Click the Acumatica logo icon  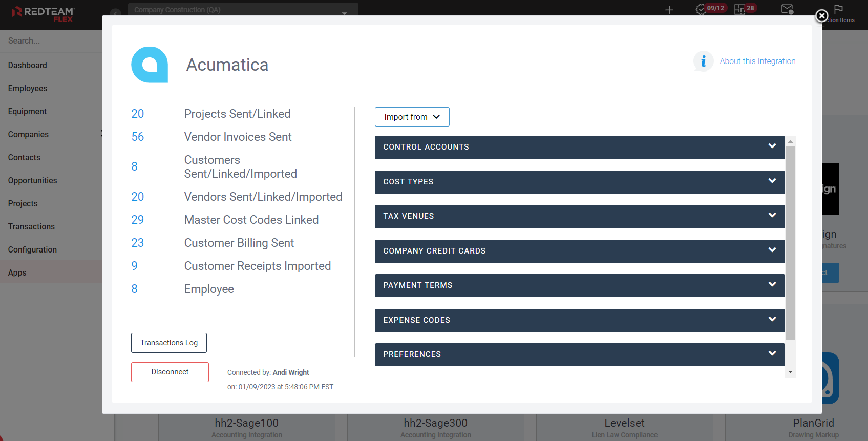[x=150, y=65]
